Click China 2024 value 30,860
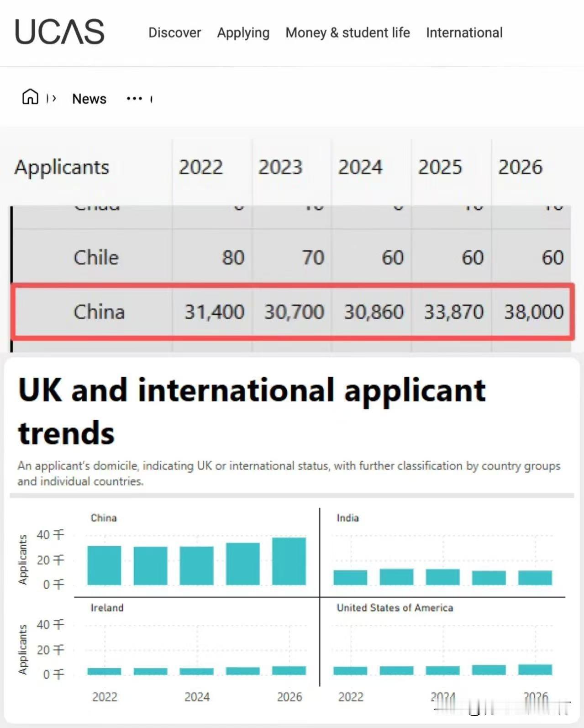The image size is (584, 728). [x=374, y=312]
